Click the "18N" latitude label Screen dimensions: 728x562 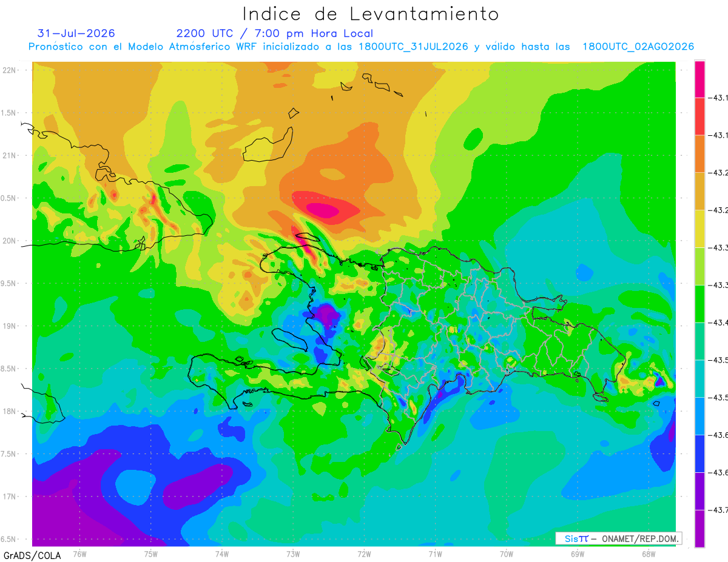(10, 412)
